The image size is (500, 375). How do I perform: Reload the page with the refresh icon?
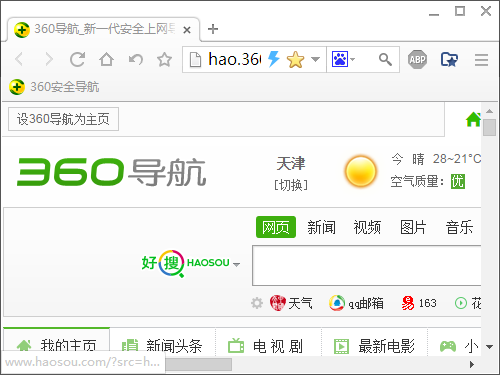click(x=77, y=60)
